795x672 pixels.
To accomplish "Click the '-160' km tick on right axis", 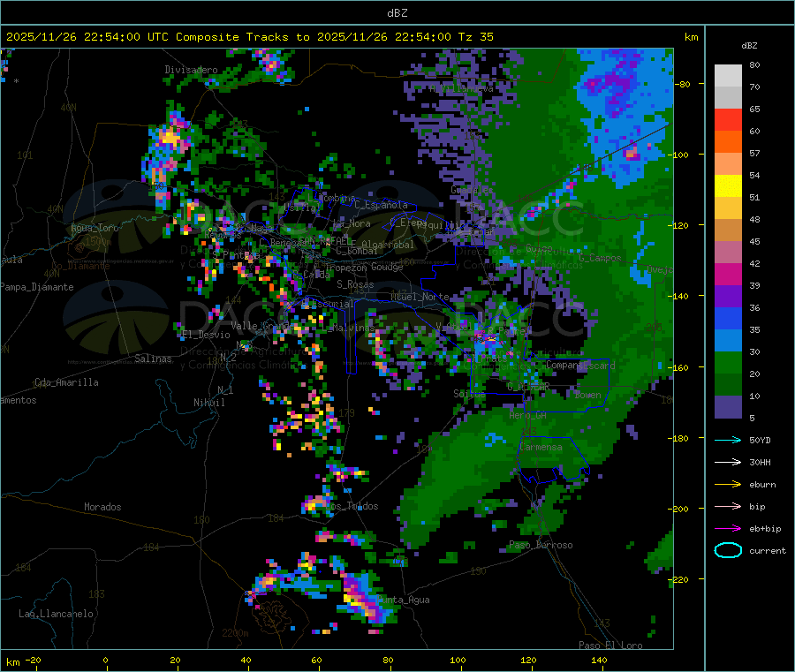I will (681, 367).
